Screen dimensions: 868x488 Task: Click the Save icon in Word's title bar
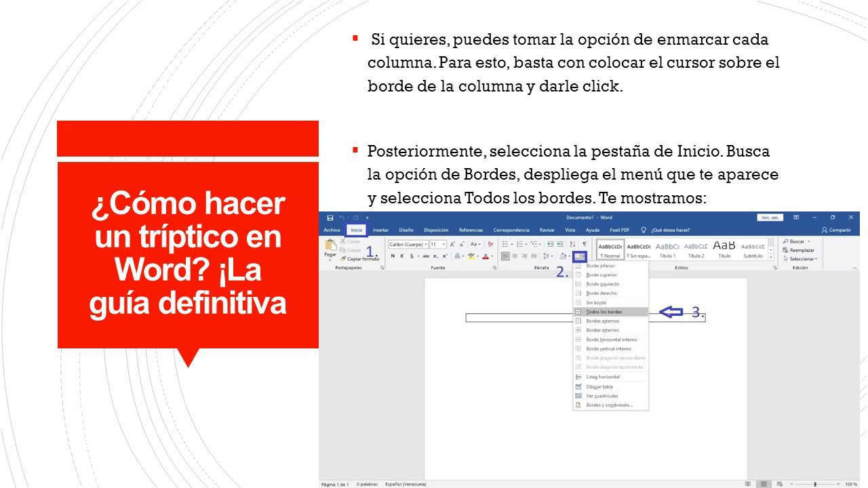330,218
